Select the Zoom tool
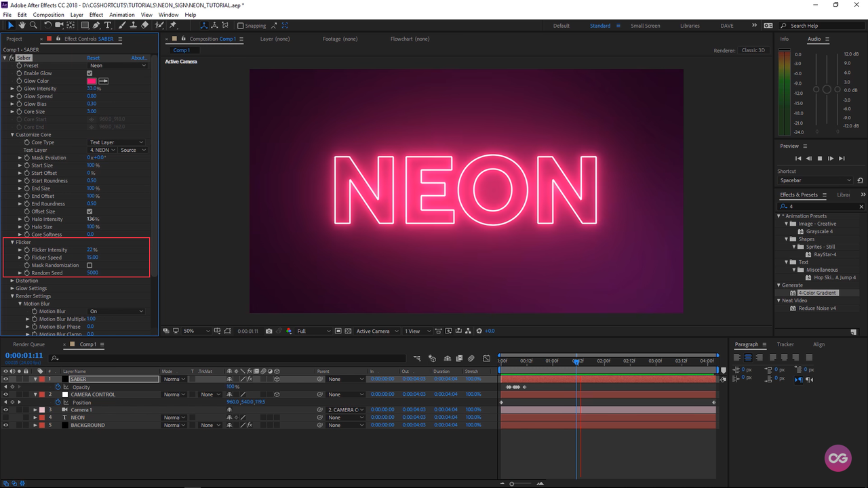 tap(33, 26)
